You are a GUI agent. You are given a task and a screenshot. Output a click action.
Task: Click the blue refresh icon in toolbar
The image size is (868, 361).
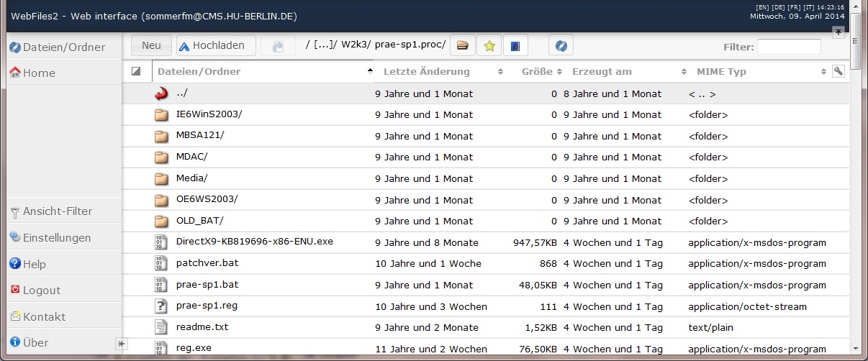(x=561, y=46)
